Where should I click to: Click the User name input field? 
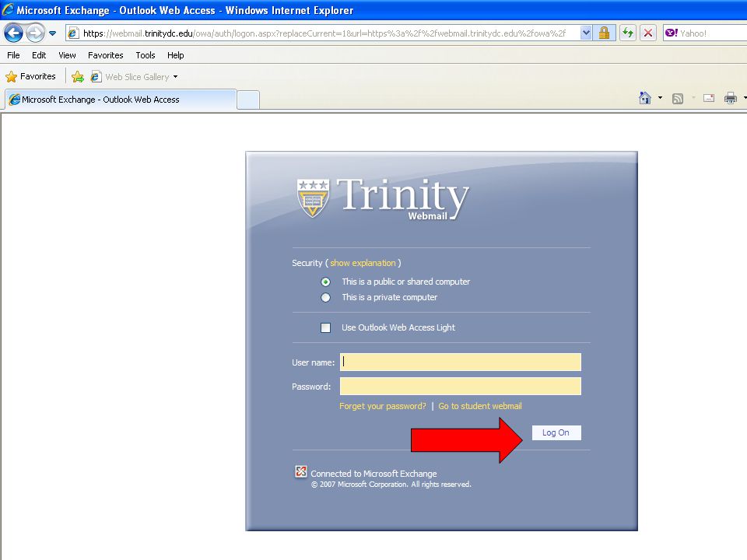click(460, 362)
